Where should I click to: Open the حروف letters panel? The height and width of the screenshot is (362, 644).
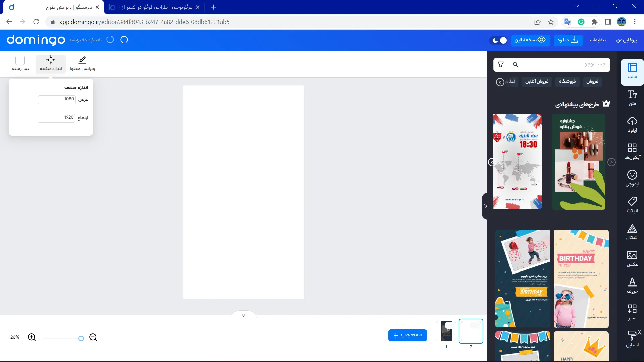pyautogui.click(x=632, y=285)
